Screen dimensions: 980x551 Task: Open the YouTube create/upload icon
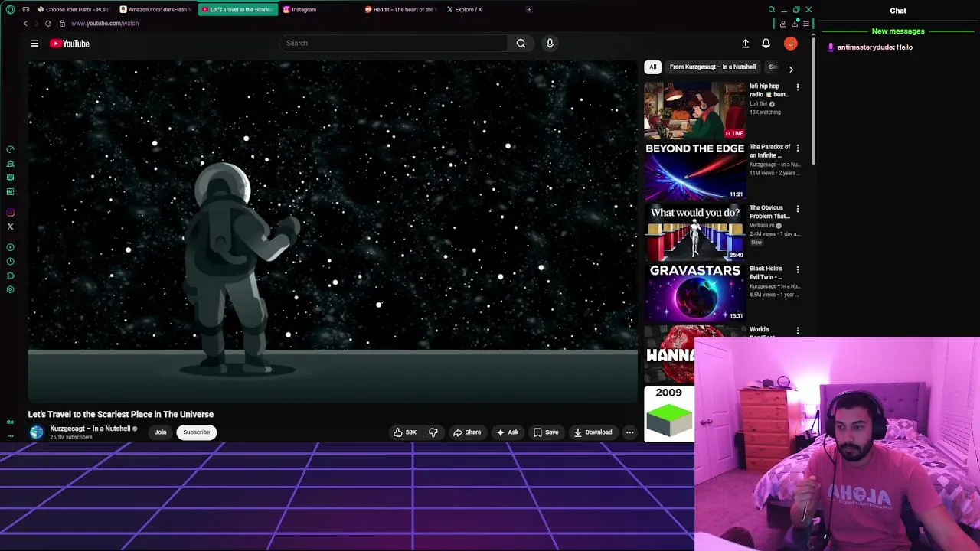point(745,44)
